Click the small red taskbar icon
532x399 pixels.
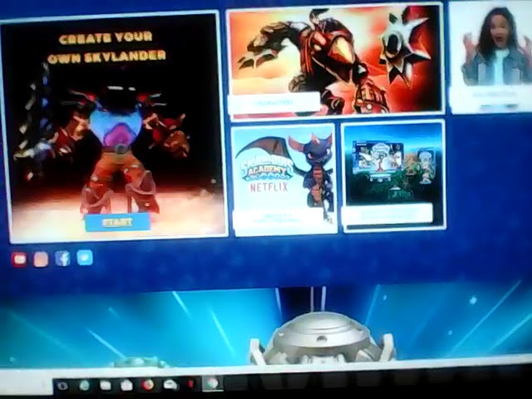[x=190, y=384]
